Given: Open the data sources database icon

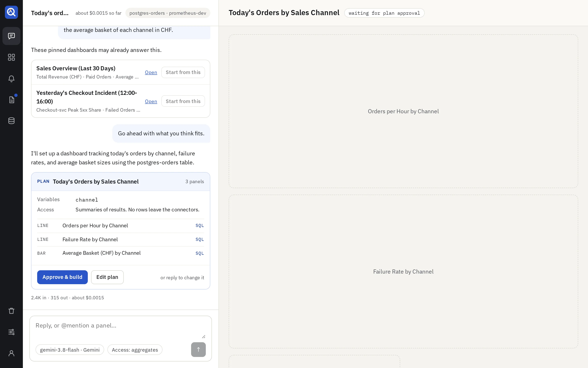Looking at the screenshot, I should tap(11, 121).
